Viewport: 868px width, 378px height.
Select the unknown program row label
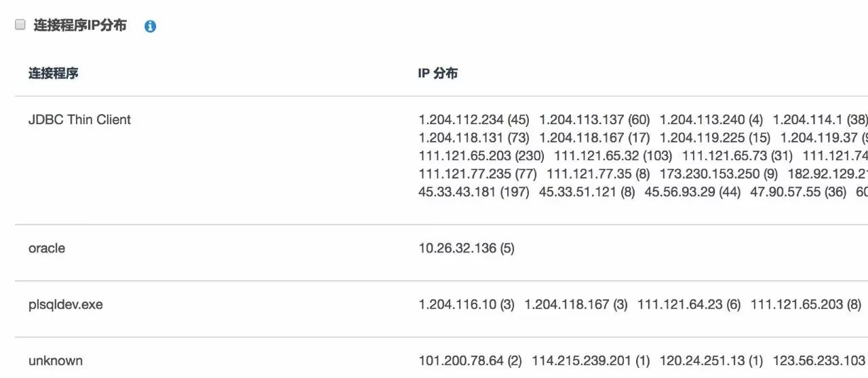click(56, 361)
